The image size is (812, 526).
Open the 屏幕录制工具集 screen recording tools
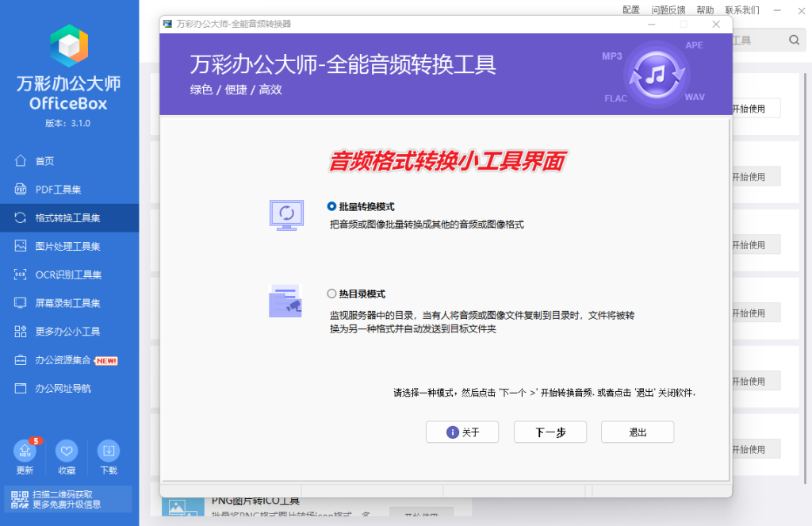click(54, 302)
